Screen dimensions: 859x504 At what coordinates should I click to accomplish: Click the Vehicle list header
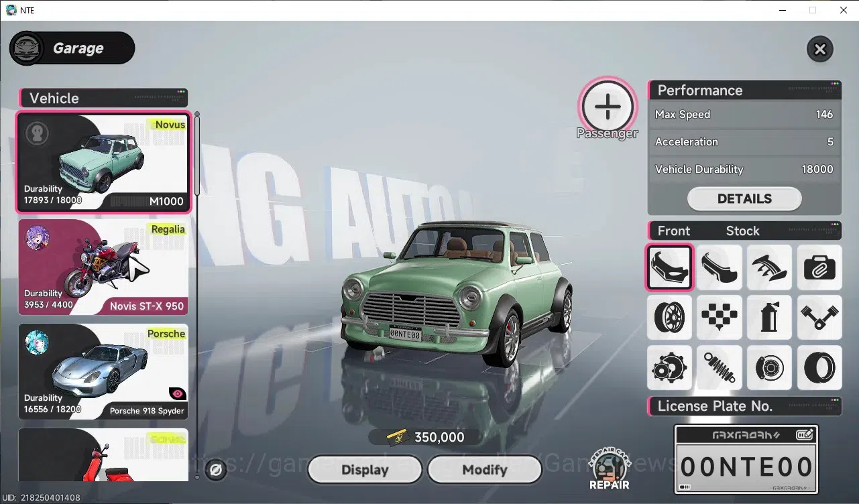tap(104, 98)
